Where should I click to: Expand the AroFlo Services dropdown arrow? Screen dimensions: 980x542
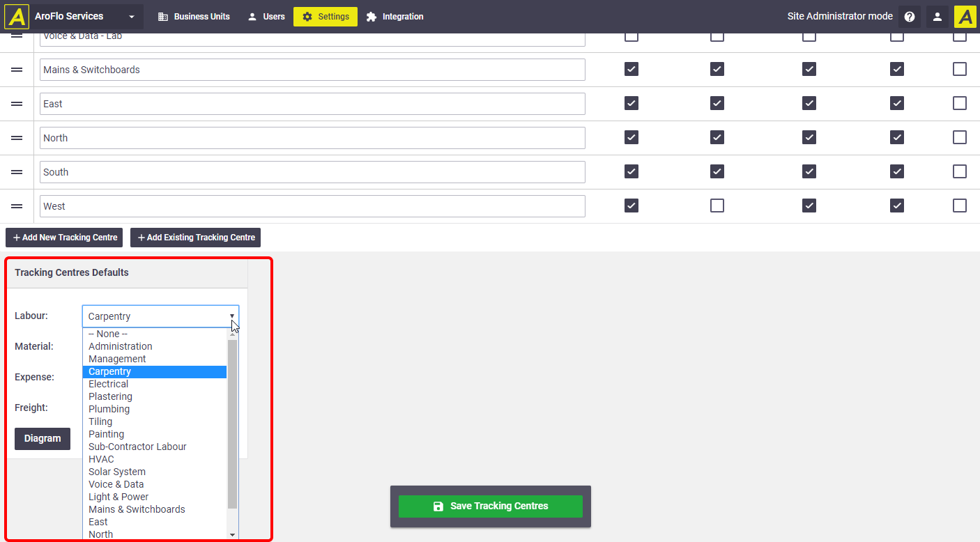[x=132, y=17]
